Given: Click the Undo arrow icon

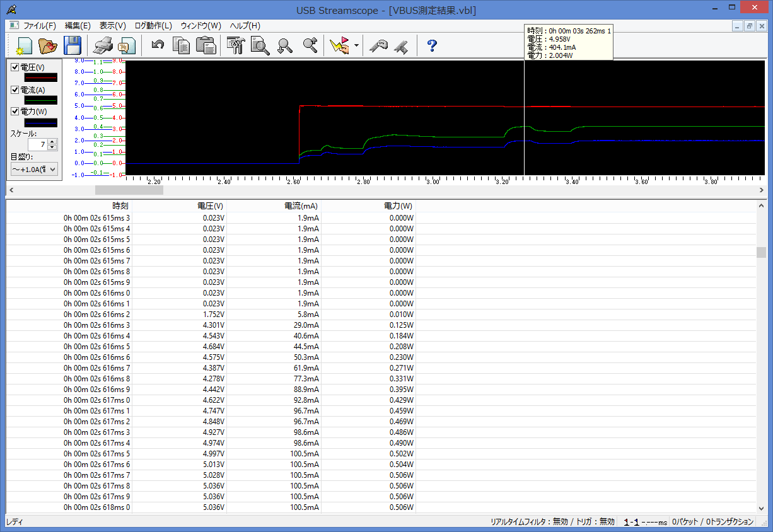Looking at the screenshot, I should 158,45.
